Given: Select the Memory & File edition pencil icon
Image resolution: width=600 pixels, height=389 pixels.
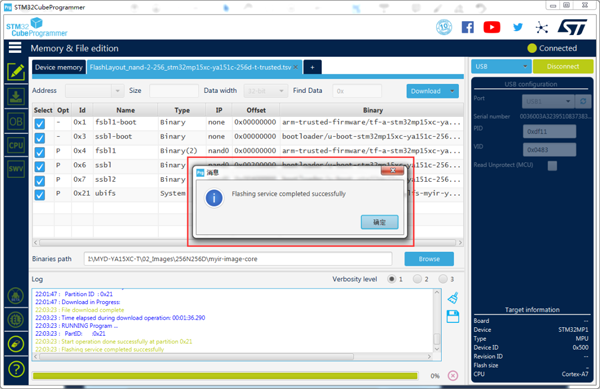Looking at the screenshot, I should pyautogui.click(x=16, y=72).
